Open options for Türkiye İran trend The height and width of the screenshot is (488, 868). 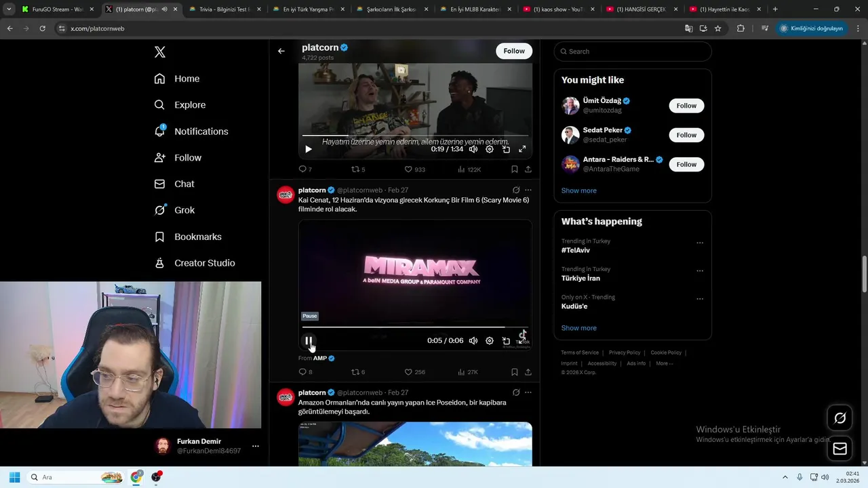coord(700,270)
